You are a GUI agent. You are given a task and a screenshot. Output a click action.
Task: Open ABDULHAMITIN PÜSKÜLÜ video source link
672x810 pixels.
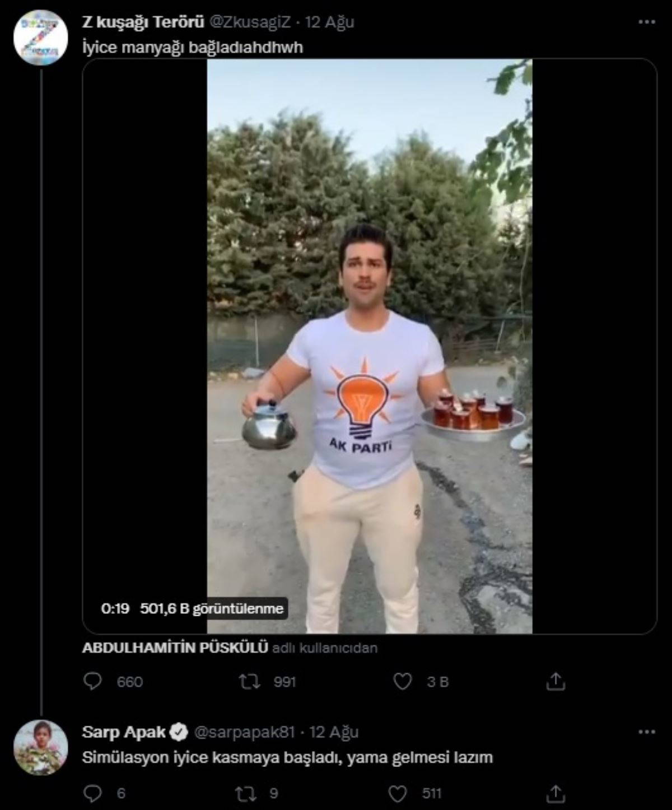(x=175, y=648)
